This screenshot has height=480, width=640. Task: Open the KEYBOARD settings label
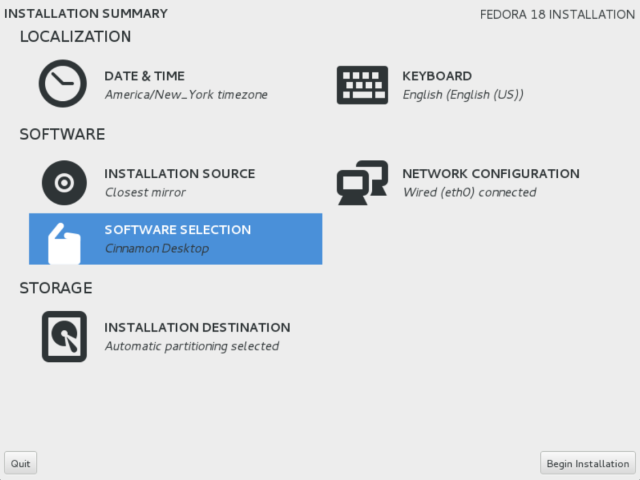point(437,76)
